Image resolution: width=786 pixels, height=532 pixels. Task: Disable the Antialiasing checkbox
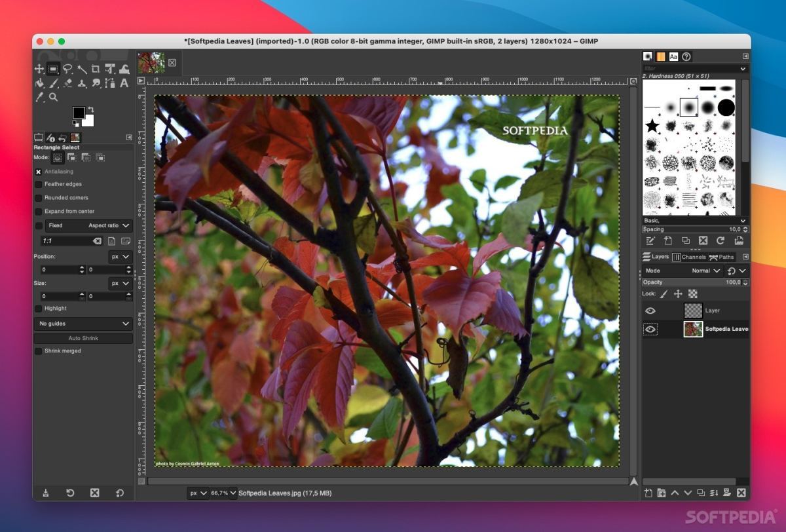pos(38,172)
